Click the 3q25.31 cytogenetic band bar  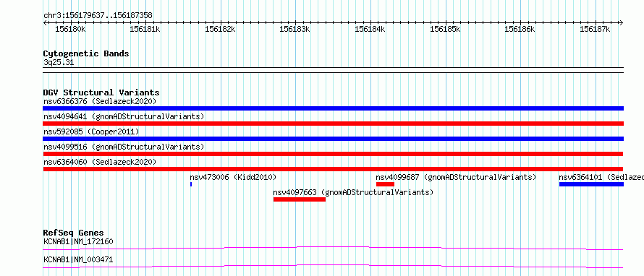(x=333, y=70)
